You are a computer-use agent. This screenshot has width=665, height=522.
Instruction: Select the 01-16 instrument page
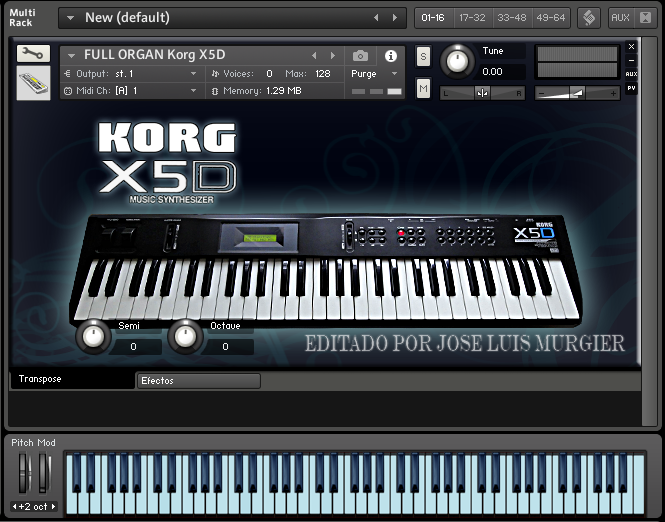(x=433, y=18)
